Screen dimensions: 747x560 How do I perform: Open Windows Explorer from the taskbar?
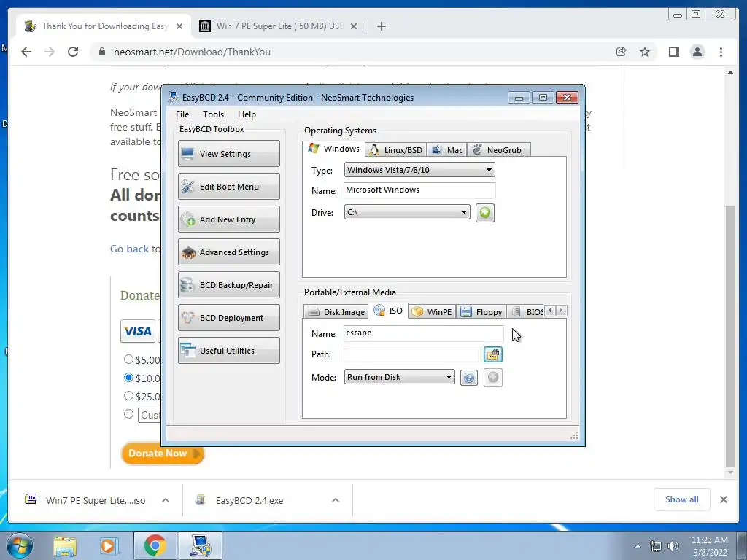[x=65, y=545]
